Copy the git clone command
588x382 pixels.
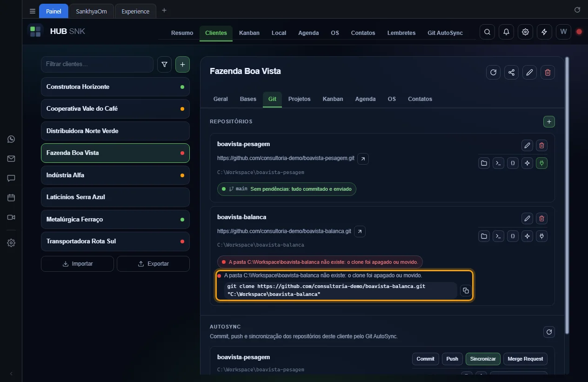tap(465, 291)
